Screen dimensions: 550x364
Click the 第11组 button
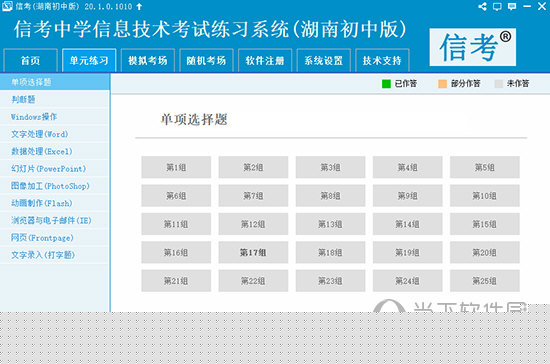[x=176, y=224]
